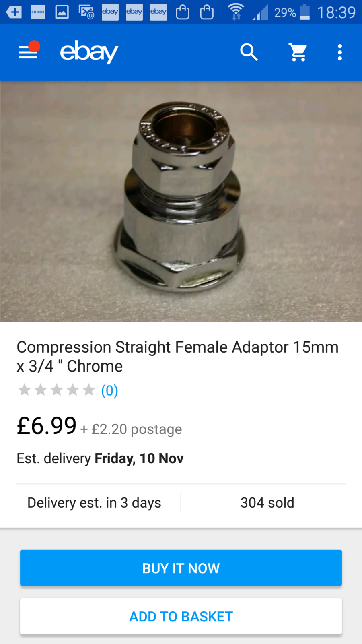Open the three-dot overflow menu
Image resolution: width=362 pixels, height=644 pixels.
[x=340, y=52]
